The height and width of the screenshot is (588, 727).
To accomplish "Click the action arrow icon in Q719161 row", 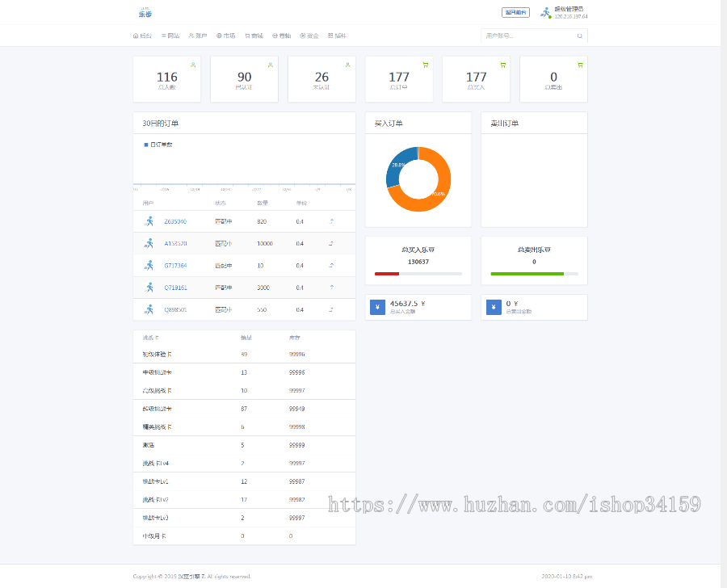I will pyautogui.click(x=331, y=288).
